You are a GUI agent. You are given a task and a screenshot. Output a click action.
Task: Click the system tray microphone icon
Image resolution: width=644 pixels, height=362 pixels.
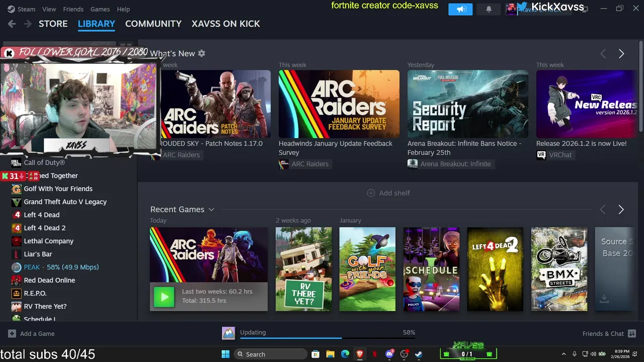[x=574, y=354]
